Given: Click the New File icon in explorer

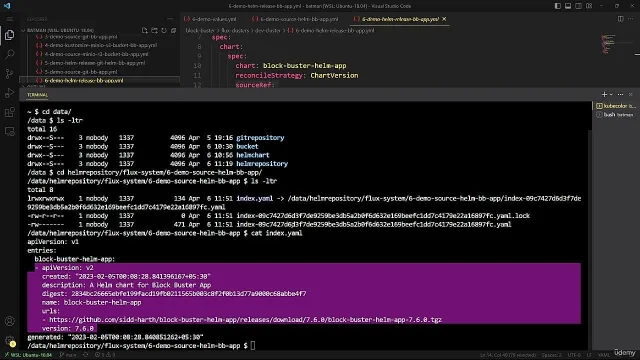Looking at the screenshot, I should point(144,31).
